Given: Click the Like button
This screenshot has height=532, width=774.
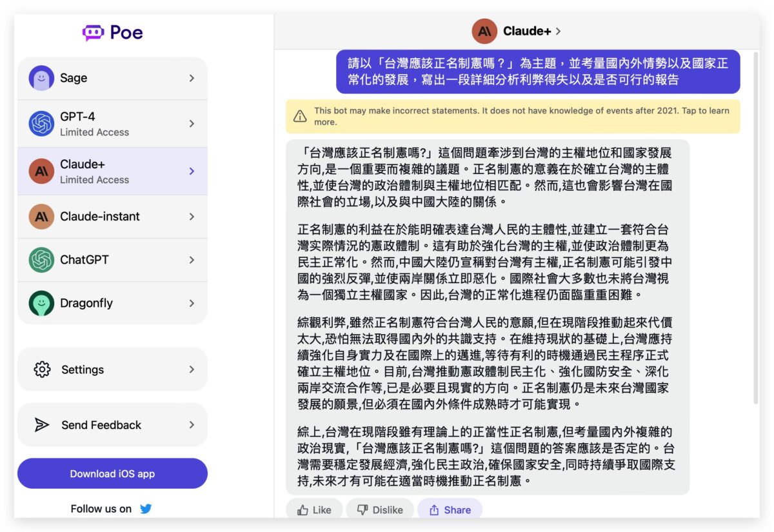Looking at the screenshot, I should point(314,509).
